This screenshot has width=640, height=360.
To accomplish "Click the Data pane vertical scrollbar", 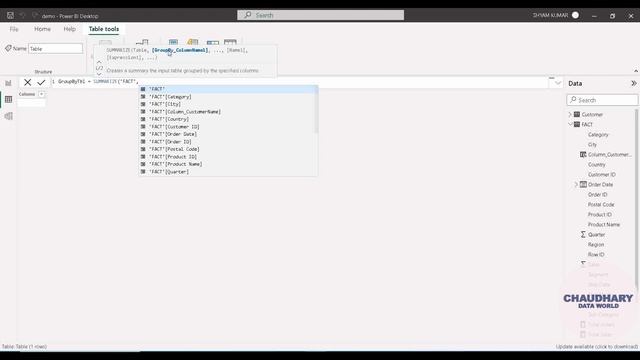I will point(636,198).
